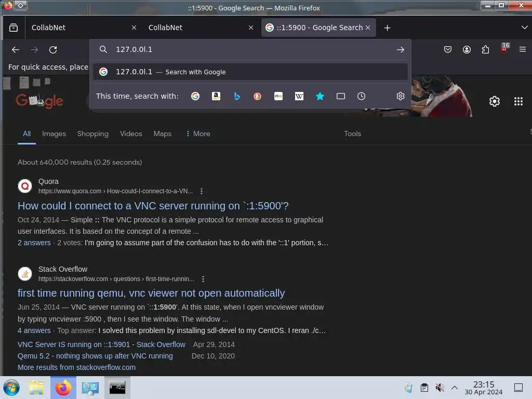This screenshot has height=399, width=532.
Task: Open the Firefox account icon
Action: point(467,49)
